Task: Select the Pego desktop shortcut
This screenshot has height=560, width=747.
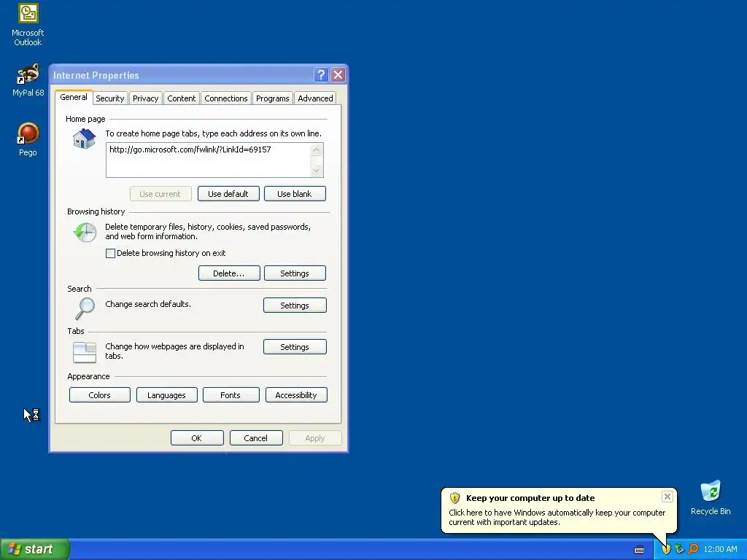Action: [28, 139]
